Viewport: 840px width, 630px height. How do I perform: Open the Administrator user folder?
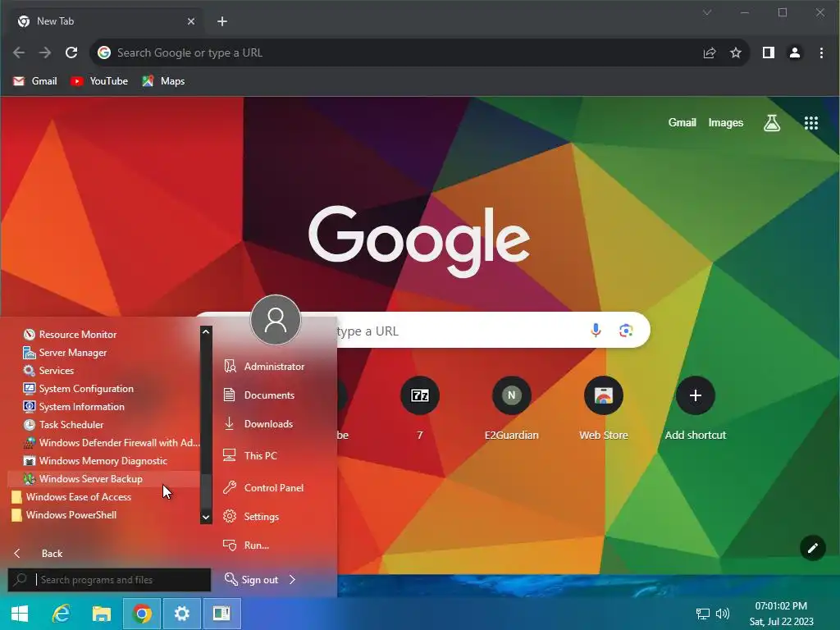[x=264, y=367]
